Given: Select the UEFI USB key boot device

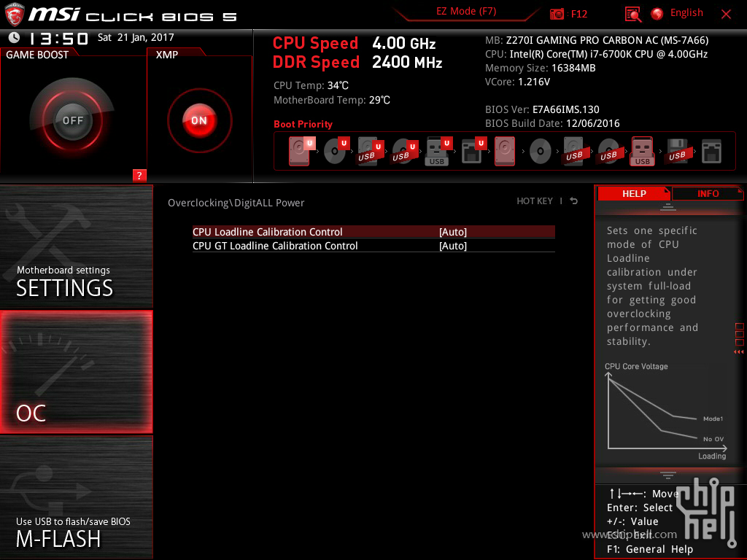Looking at the screenshot, I should tap(438, 151).
